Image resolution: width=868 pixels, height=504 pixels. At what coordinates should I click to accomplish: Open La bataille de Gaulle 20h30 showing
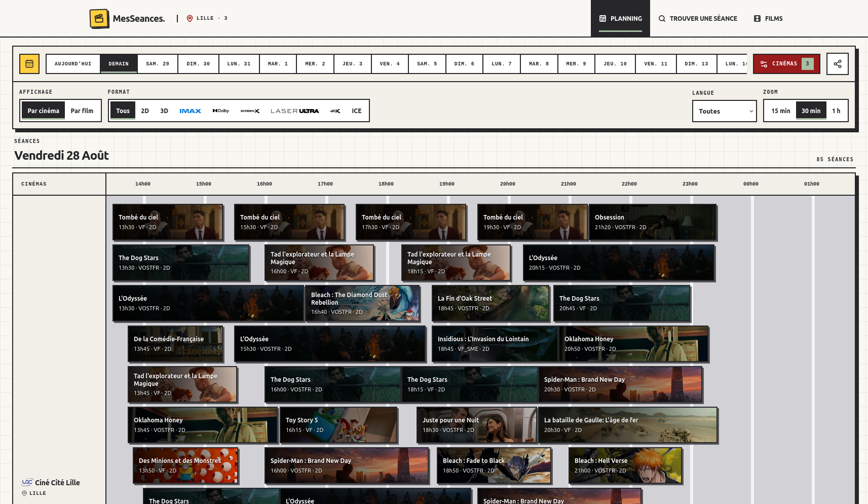pyautogui.click(x=628, y=425)
